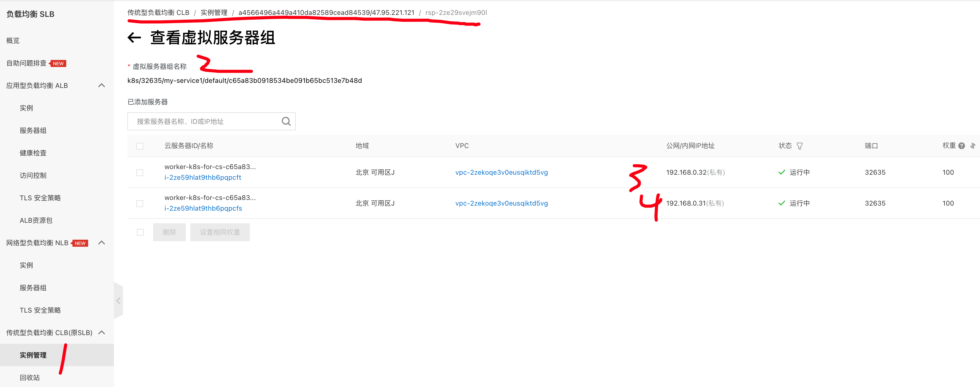Image resolution: width=980 pixels, height=387 pixels.
Task: Open the status column filter icon
Action: pyautogui.click(x=800, y=146)
